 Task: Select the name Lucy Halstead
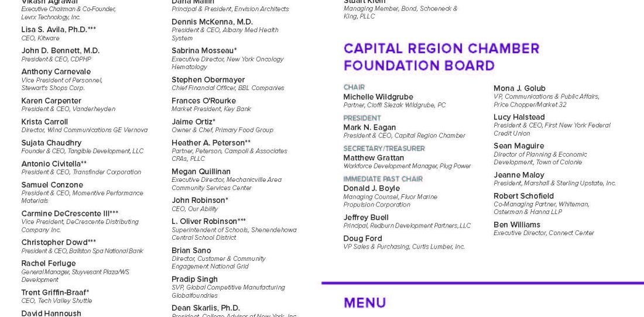(x=519, y=118)
